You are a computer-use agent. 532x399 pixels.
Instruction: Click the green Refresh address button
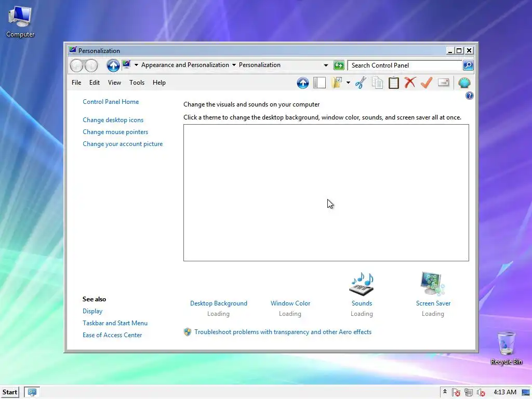click(339, 65)
